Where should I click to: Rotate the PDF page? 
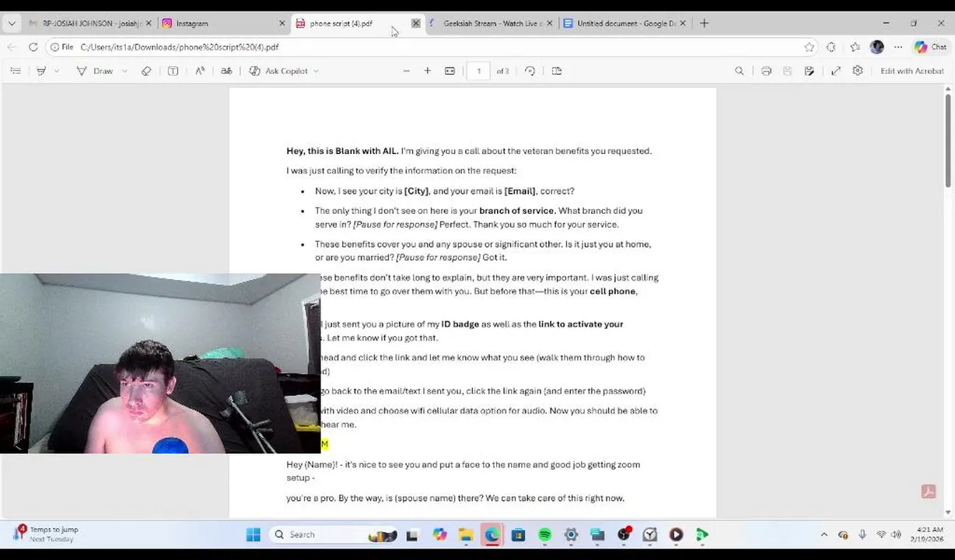(x=530, y=71)
